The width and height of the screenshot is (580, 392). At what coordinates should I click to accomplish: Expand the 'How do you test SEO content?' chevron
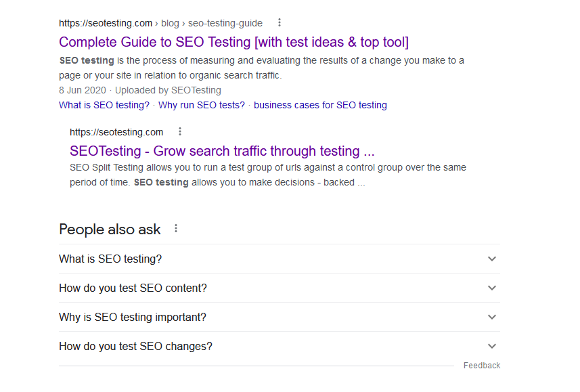(x=492, y=288)
